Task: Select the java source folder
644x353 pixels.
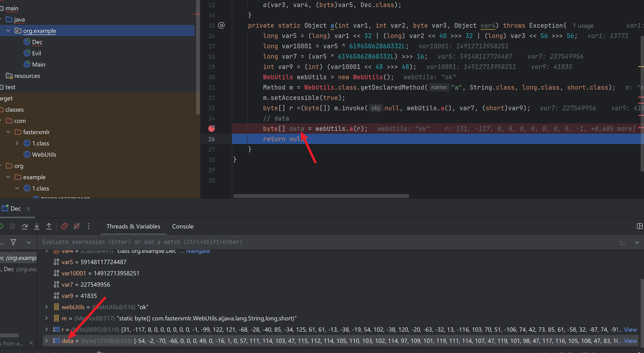Action: pos(19,19)
